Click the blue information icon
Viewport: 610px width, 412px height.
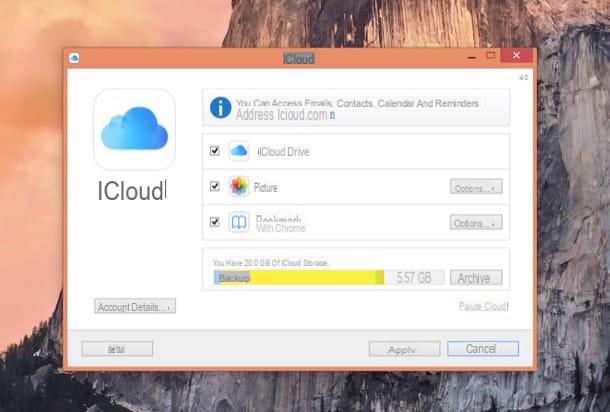pyautogui.click(x=221, y=107)
